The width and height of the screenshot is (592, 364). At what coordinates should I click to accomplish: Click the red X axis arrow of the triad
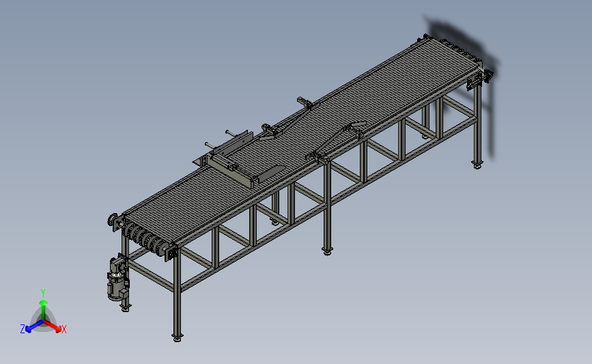[x=54, y=326]
